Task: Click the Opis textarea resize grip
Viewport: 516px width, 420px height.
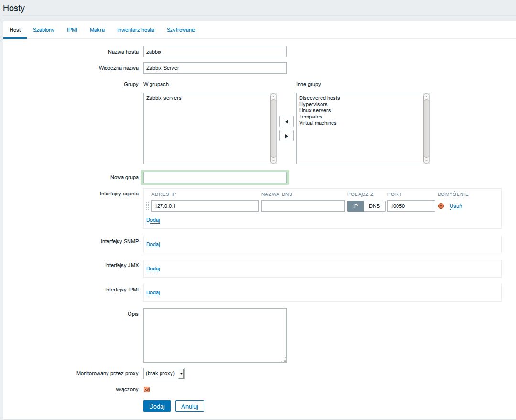Action: coord(284,360)
